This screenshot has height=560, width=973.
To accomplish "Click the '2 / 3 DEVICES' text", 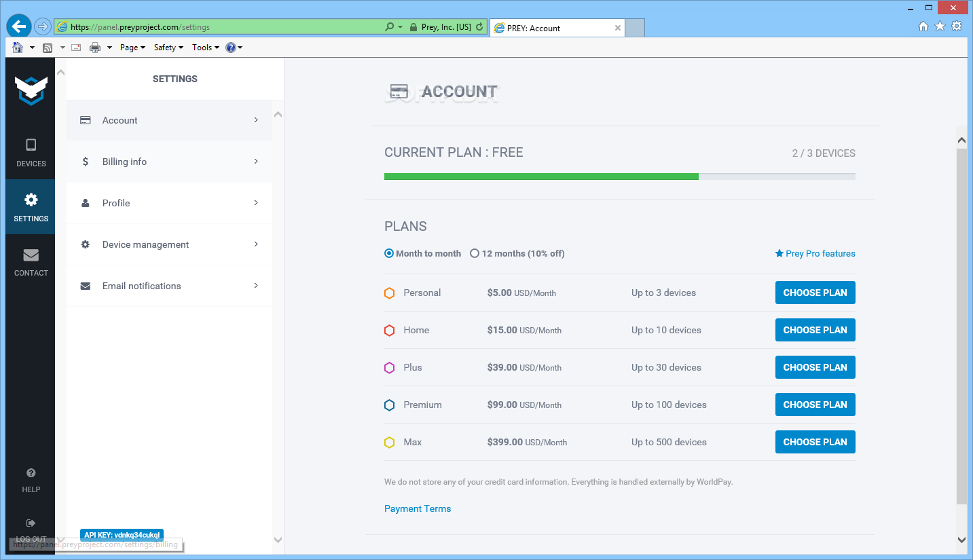I will pyautogui.click(x=824, y=153).
